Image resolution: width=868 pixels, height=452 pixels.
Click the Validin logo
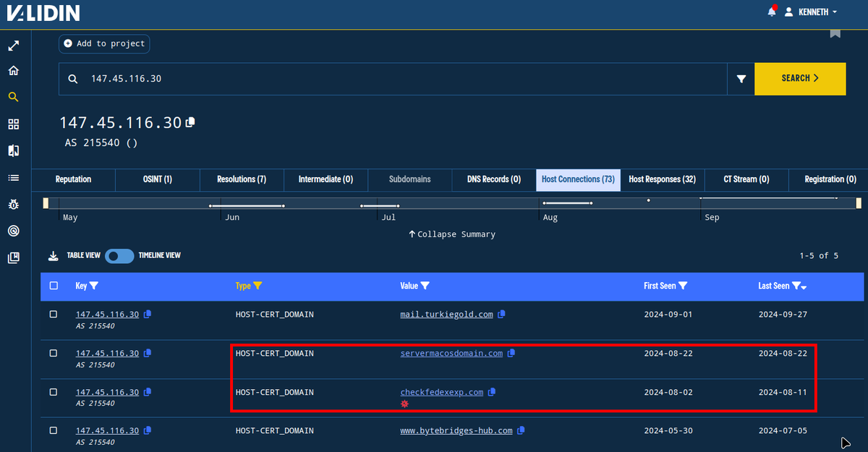click(43, 12)
